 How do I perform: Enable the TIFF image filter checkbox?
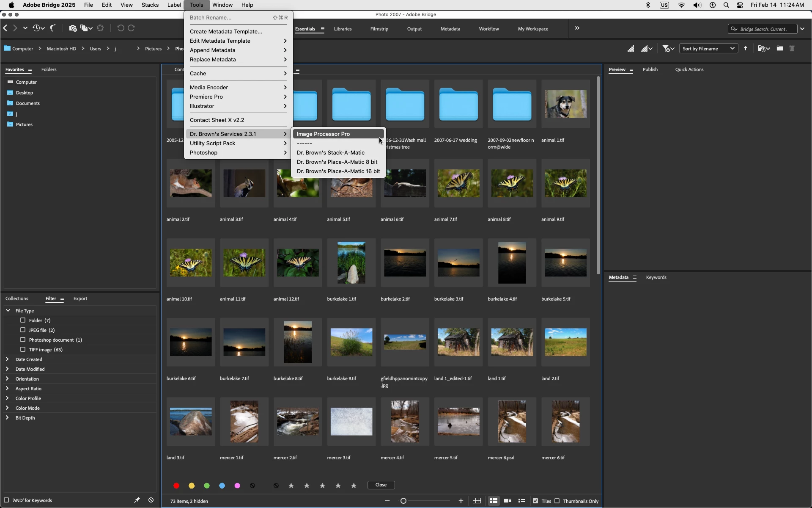(x=23, y=349)
